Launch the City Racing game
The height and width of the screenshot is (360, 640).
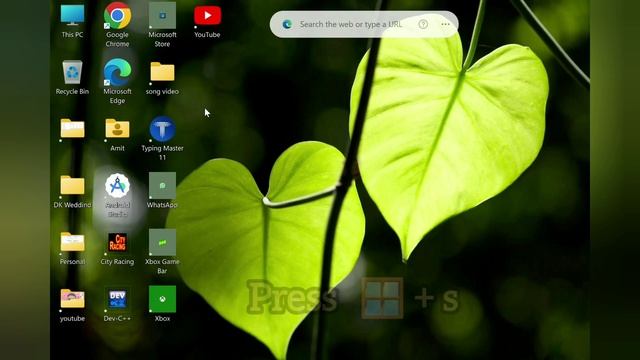117,249
